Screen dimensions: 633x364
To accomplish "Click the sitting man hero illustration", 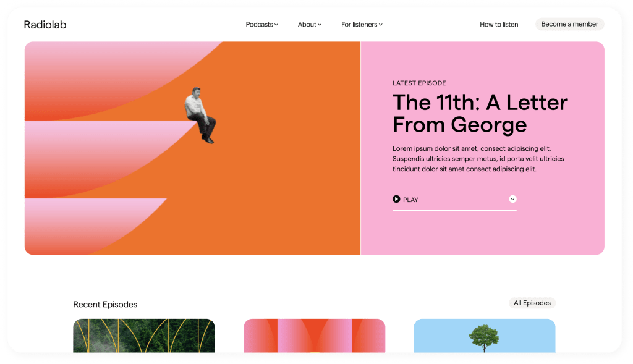I will pos(200,115).
